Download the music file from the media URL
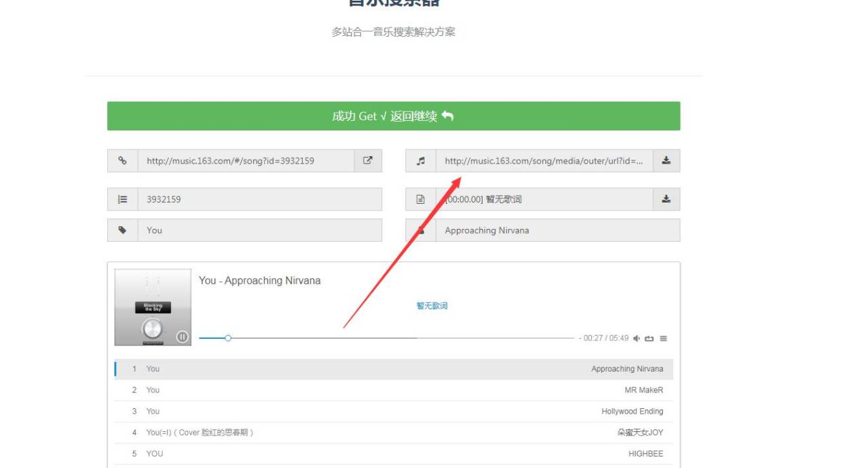The width and height of the screenshot is (868, 468). point(666,161)
